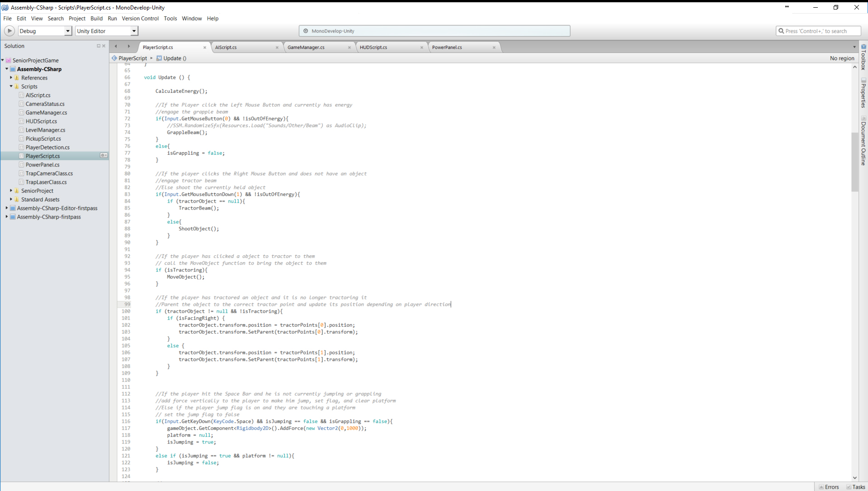Viewport: 868px width, 491px height.
Task: Open HUDScript.cs in the solution tree
Action: pos(41,121)
